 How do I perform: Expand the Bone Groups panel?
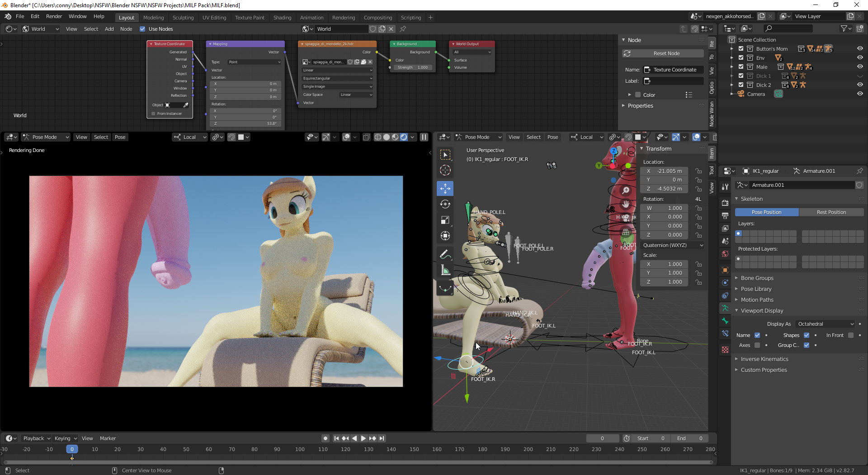757,278
